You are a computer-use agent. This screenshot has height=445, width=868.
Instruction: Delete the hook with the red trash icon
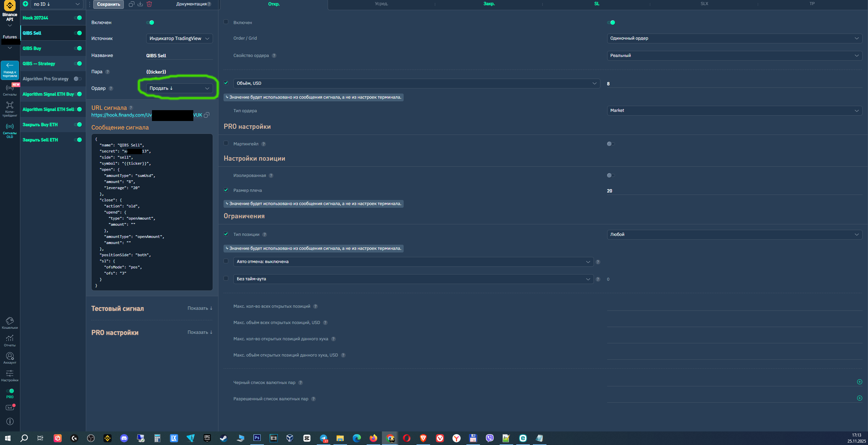(149, 4)
